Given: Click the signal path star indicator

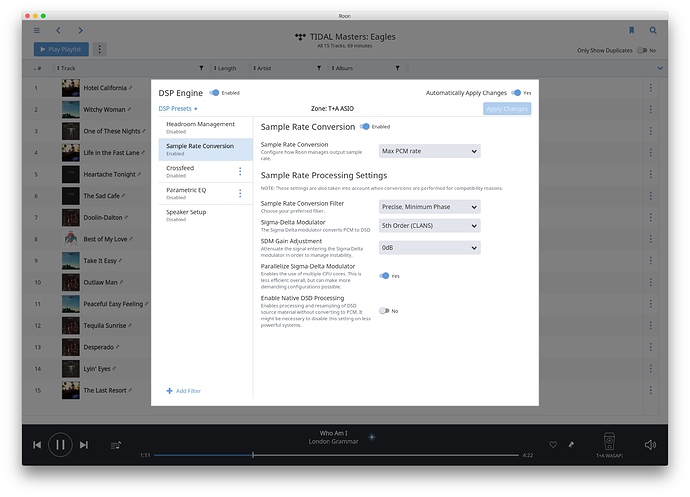Looking at the screenshot, I should 372,437.
